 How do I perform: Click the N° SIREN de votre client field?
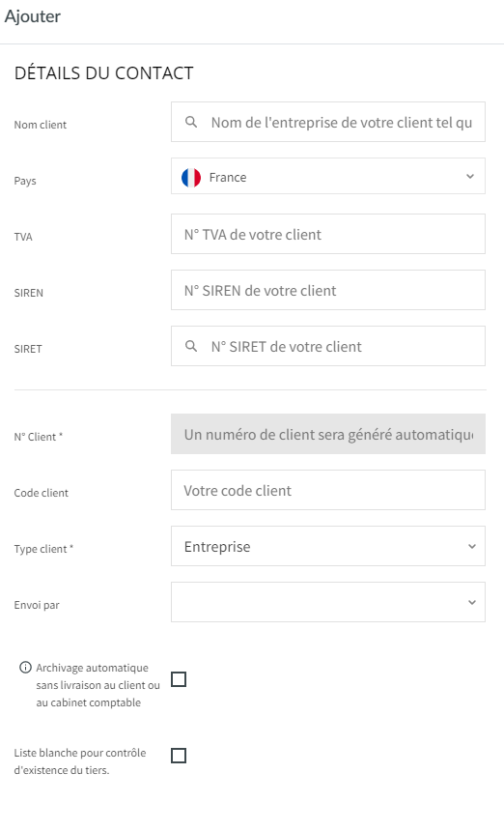click(x=328, y=290)
